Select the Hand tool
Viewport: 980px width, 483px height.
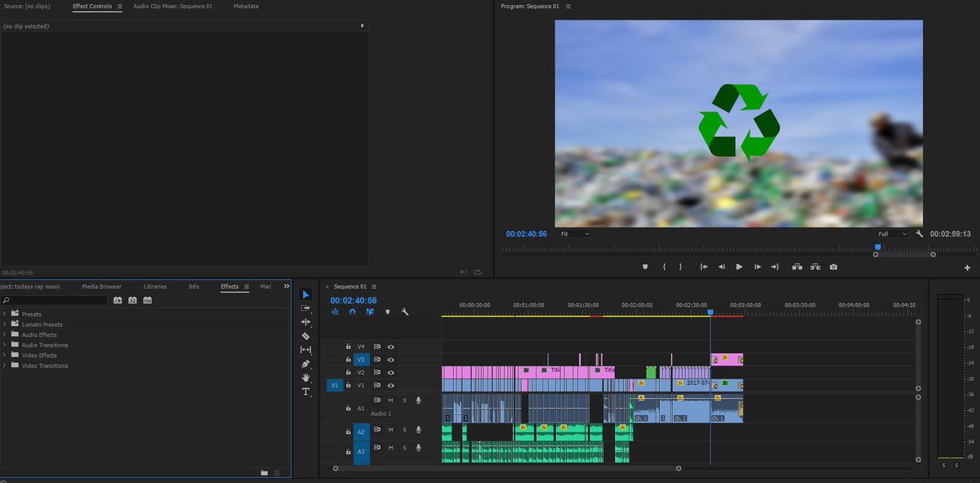point(305,378)
